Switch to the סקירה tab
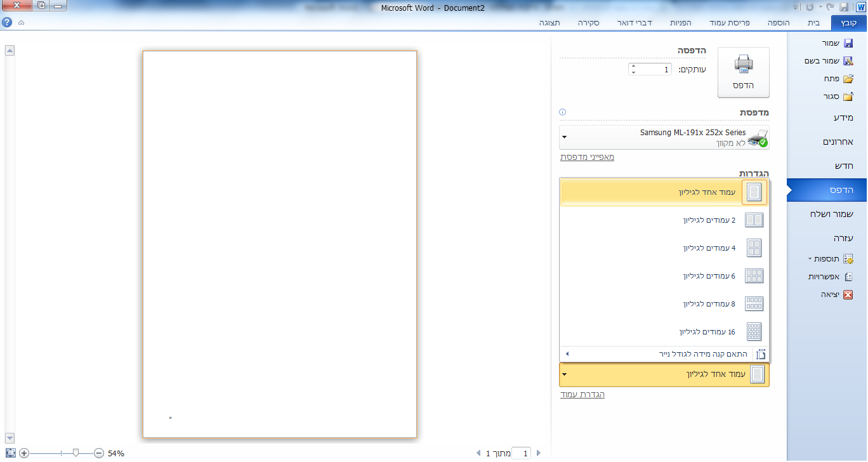The height and width of the screenshot is (462, 868). click(x=589, y=23)
